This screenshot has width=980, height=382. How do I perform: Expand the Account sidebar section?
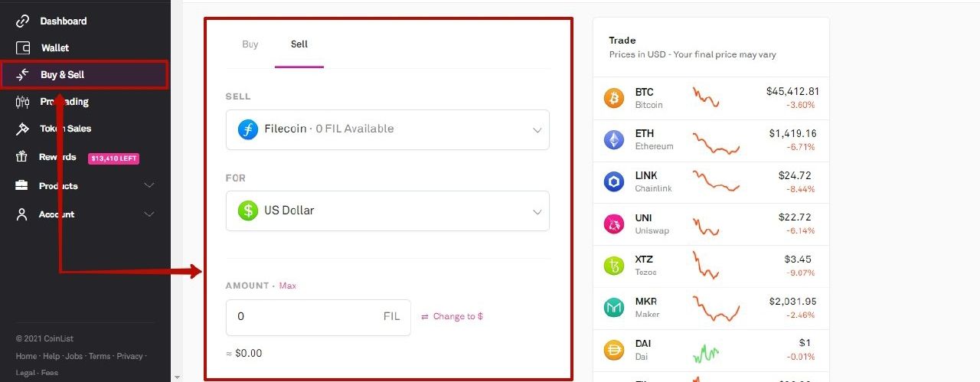coord(85,214)
